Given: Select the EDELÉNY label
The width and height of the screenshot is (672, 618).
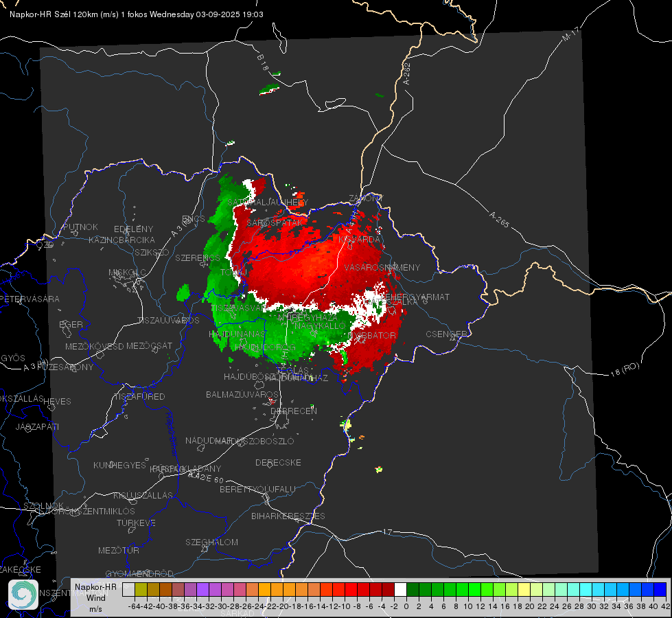Looking at the screenshot, I should 133,229.
